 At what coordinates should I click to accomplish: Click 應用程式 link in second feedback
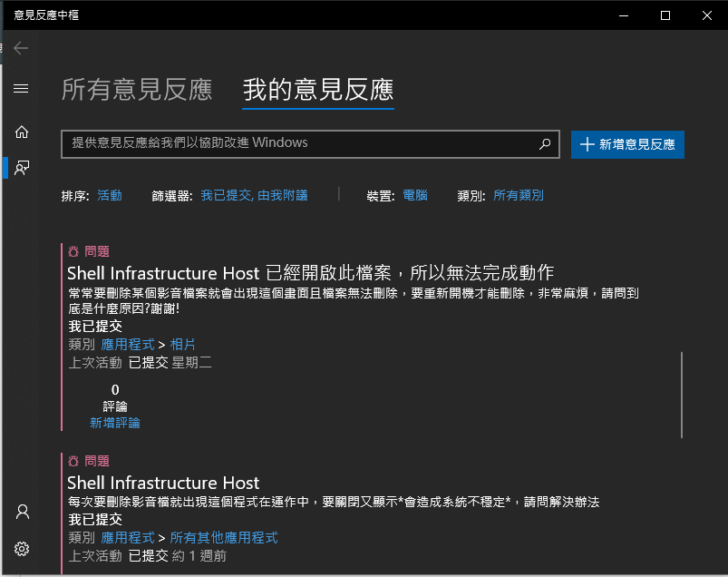tap(128, 537)
